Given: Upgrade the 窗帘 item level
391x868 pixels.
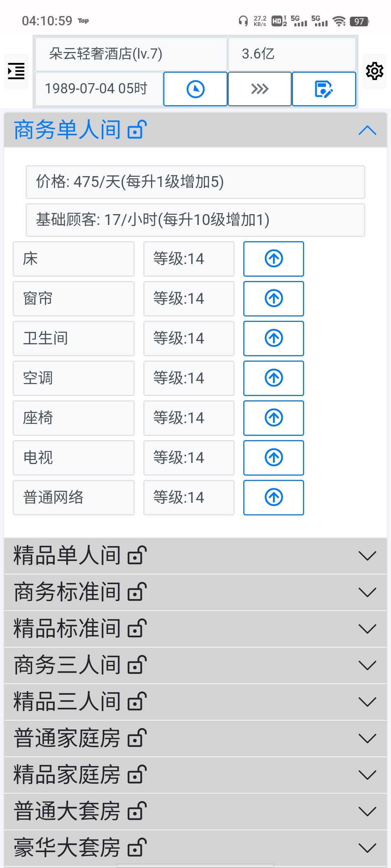Looking at the screenshot, I should [274, 299].
